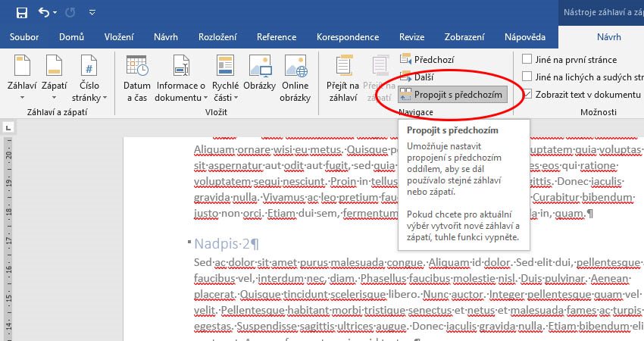Open the Soubor tab
The width and height of the screenshot is (644, 341).
24,37
